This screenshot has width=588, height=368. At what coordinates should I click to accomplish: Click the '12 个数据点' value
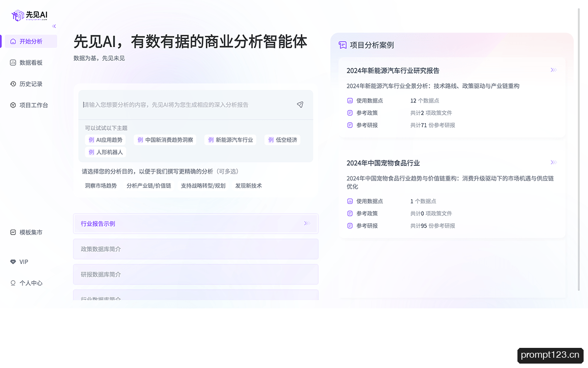425,101
